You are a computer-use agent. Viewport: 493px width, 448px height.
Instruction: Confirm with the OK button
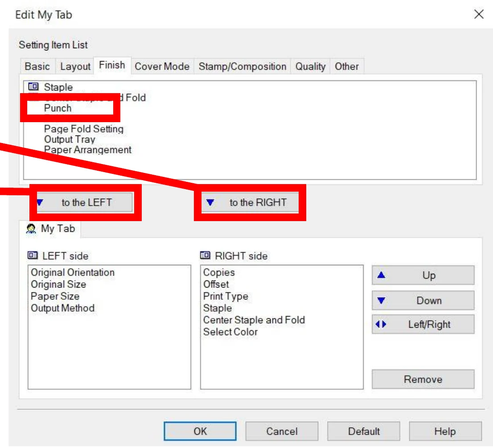(200, 431)
